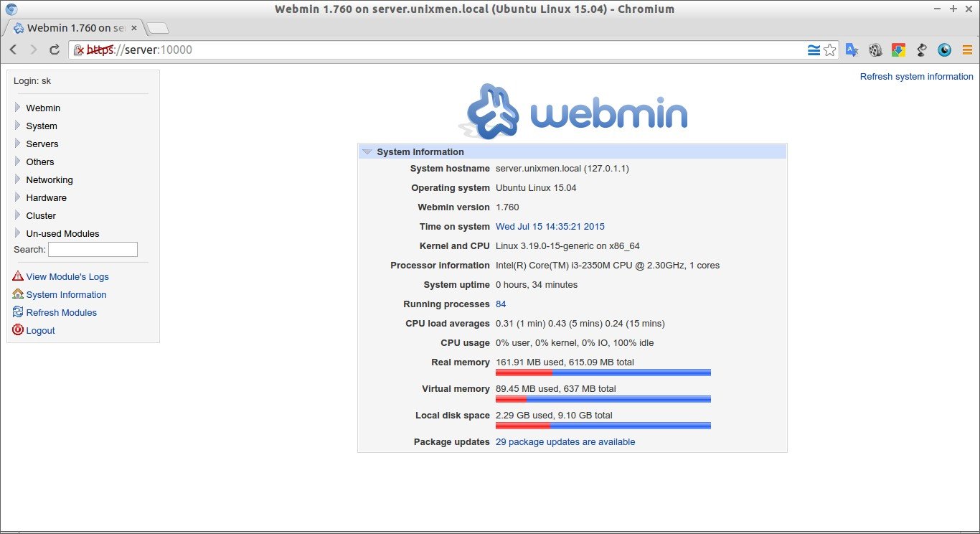Expand the Hardware category

pos(18,197)
